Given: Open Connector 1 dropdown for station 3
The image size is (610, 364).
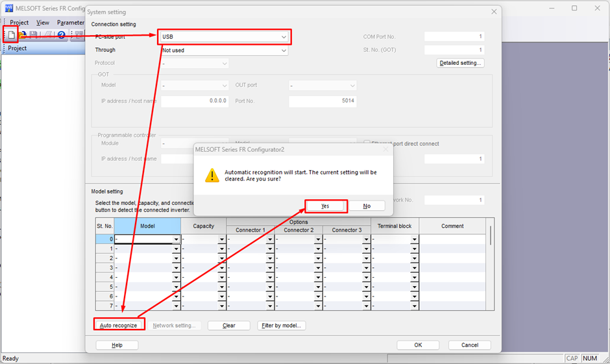Looking at the screenshot, I should (x=270, y=267).
